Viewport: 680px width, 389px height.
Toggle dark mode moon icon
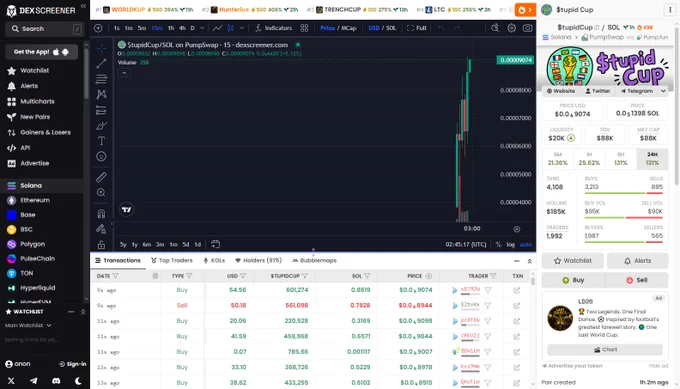click(x=78, y=381)
